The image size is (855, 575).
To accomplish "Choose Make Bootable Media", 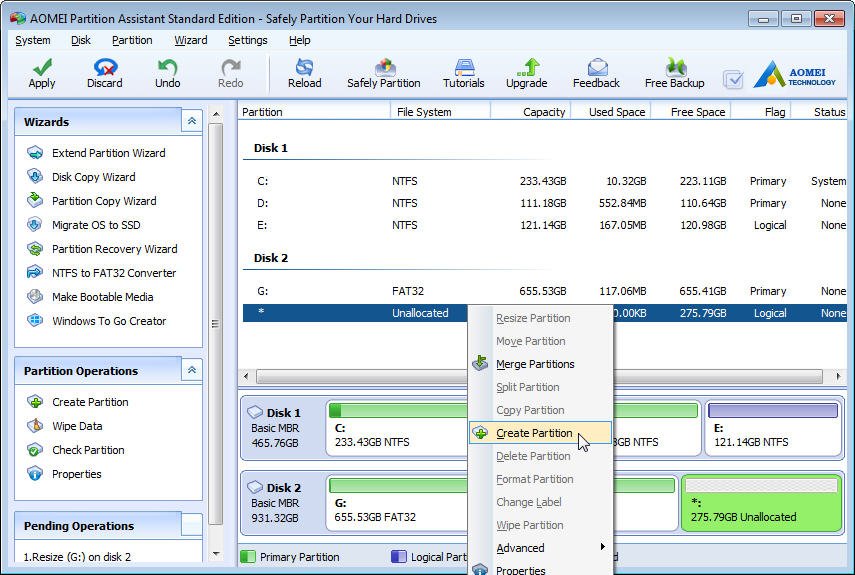I will pos(90,297).
